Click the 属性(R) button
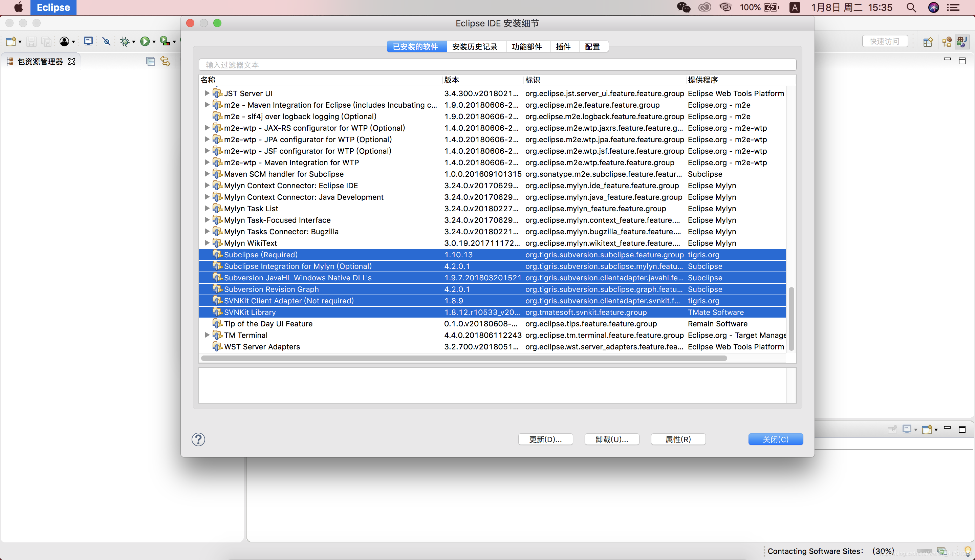This screenshot has height=560, width=975. point(678,439)
